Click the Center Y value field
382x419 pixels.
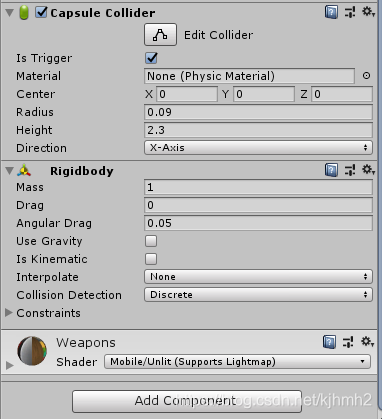(264, 94)
